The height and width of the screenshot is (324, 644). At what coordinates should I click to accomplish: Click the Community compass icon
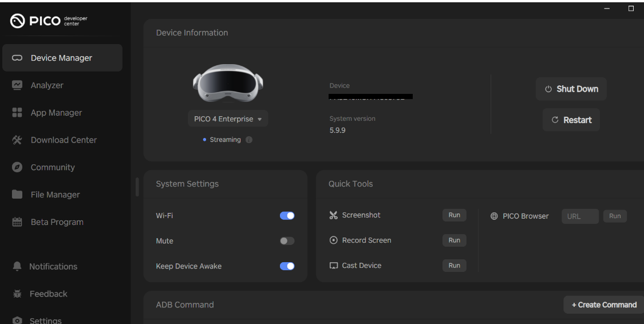(x=17, y=167)
